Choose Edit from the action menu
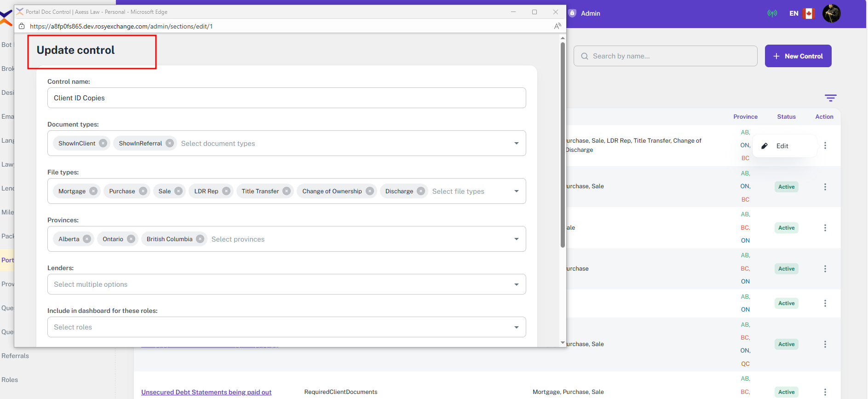This screenshot has width=868, height=399. tap(782, 146)
